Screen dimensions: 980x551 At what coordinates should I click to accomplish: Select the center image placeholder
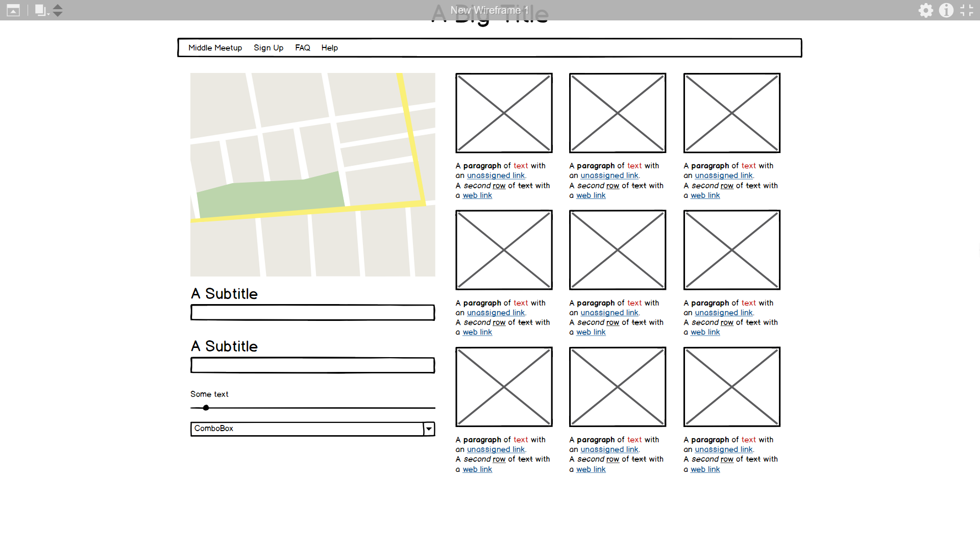coord(617,250)
